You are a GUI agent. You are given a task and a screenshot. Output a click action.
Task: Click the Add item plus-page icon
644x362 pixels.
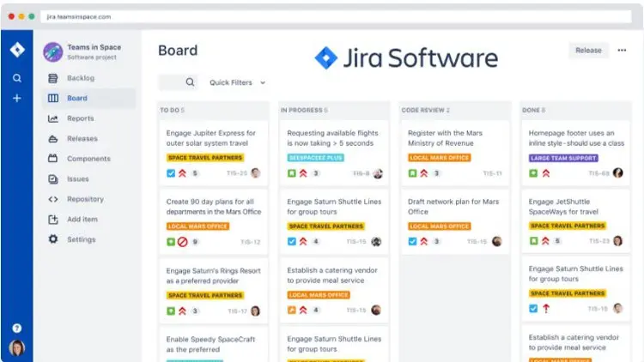pyautogui.click(x=53, y=219)
